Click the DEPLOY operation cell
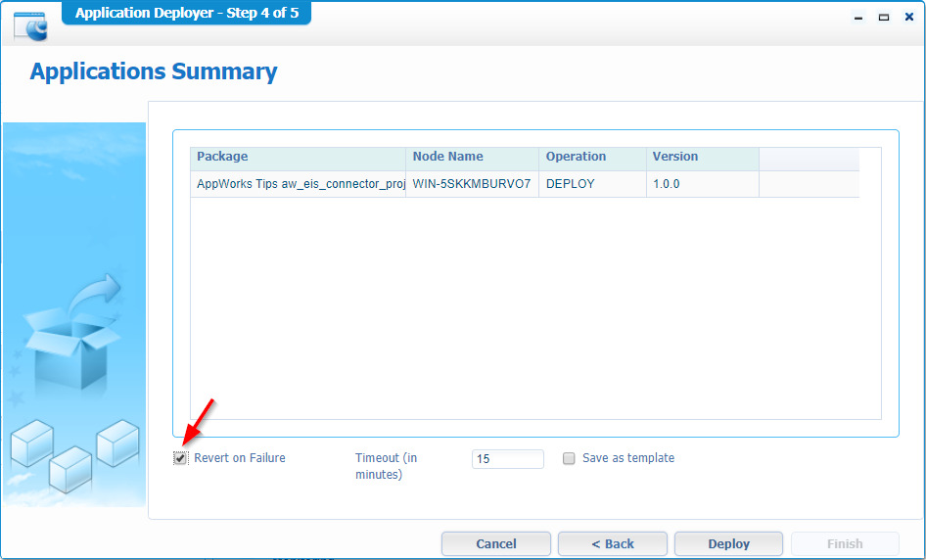Viewport: 926px width, 560px height. pyautogui.click(x=592, y=184)
